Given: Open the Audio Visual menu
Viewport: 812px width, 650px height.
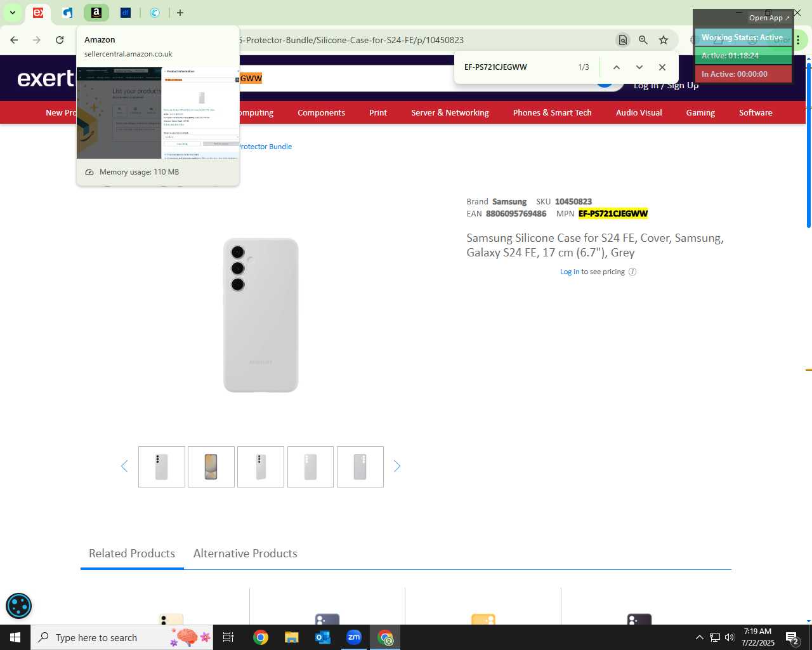Looking at the screenshot, I should 639,112.
